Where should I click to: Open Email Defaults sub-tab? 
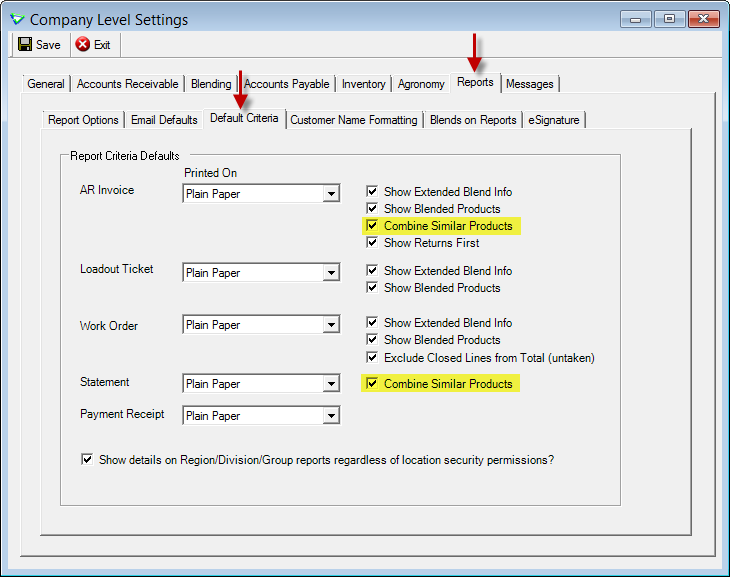coord(164,120)
